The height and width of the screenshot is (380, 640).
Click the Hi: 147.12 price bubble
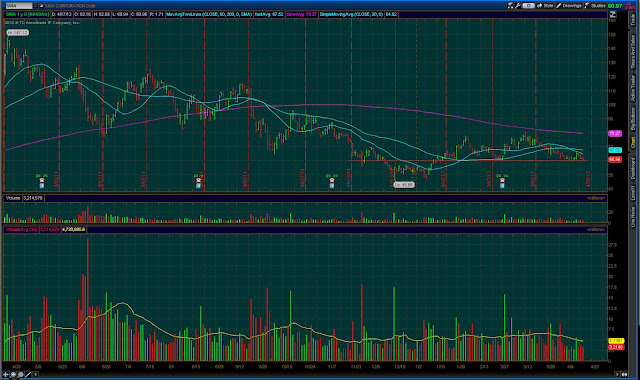(17, 32)
